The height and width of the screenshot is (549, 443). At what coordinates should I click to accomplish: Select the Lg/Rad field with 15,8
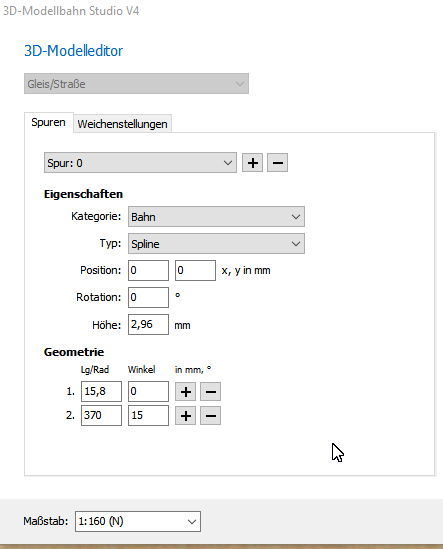[102, 391]
